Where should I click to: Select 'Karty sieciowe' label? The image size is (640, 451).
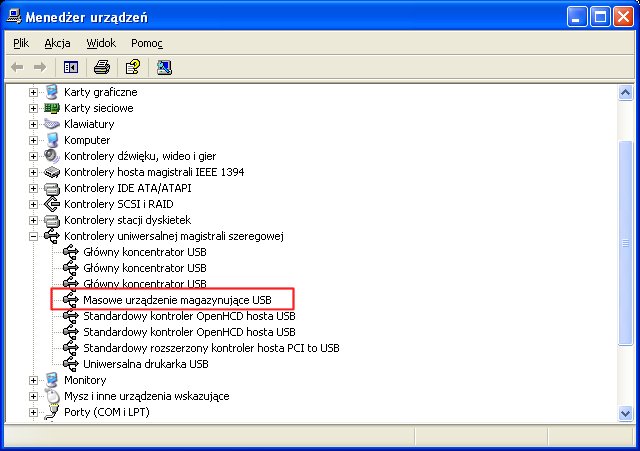pyautogui.click(x=98, y=108)
